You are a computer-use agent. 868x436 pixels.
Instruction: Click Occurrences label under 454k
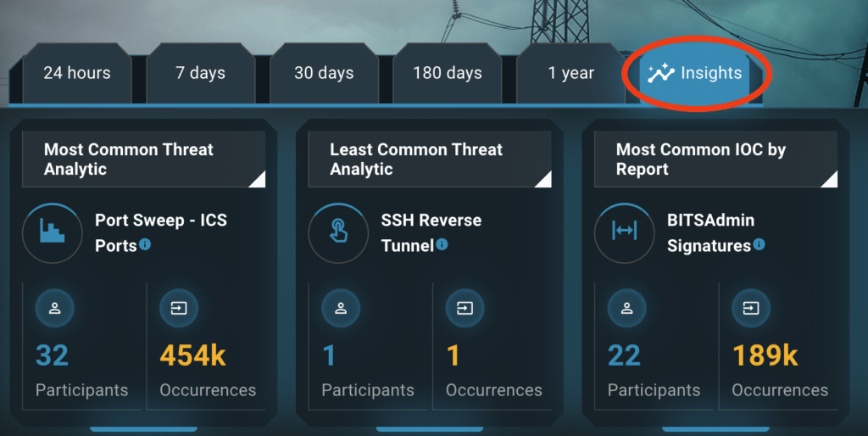pos(209,390)
